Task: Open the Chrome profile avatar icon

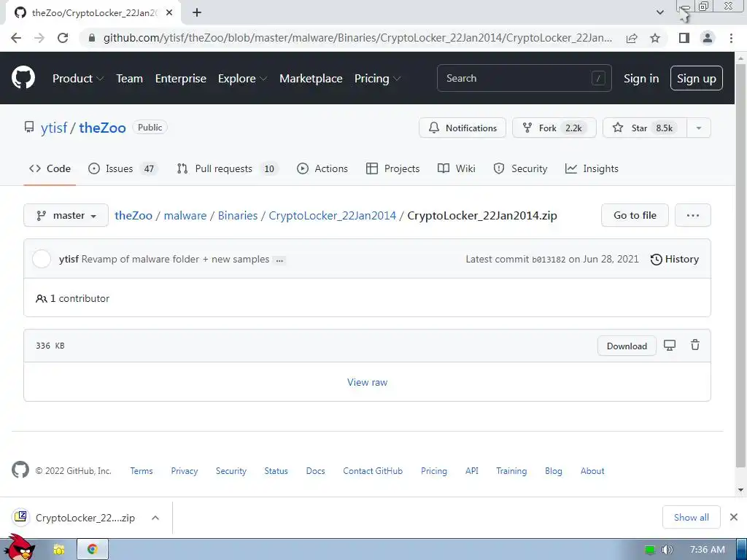Action: [x=708, y=38]
